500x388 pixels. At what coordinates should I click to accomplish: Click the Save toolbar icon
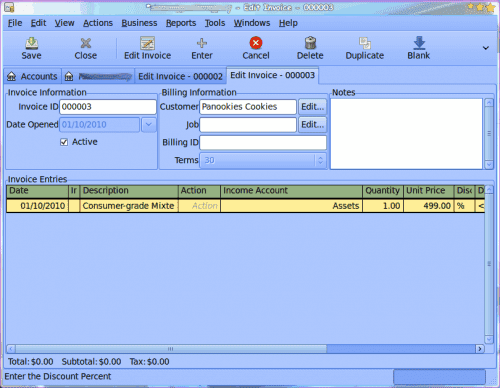pos(32,43)
